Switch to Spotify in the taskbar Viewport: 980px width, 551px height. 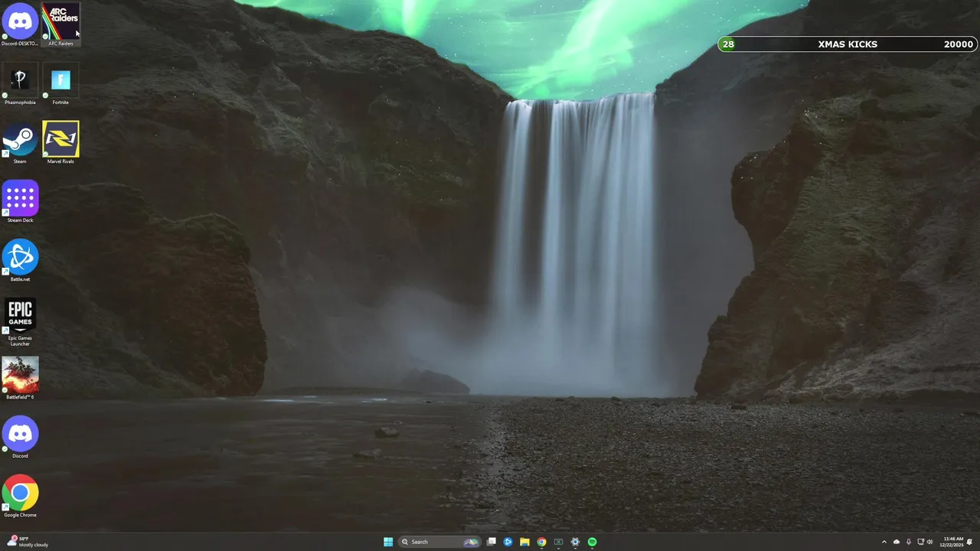tap(592, 542)
